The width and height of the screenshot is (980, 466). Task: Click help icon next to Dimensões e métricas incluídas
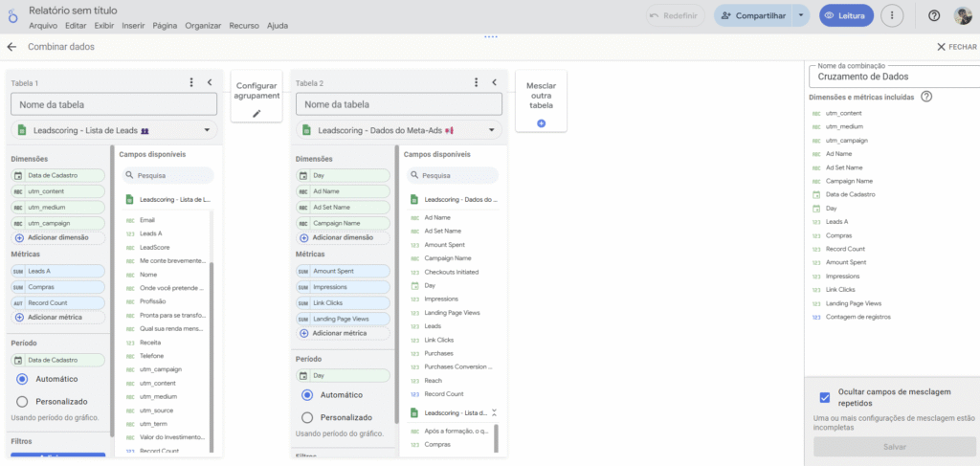click(926, 97)
